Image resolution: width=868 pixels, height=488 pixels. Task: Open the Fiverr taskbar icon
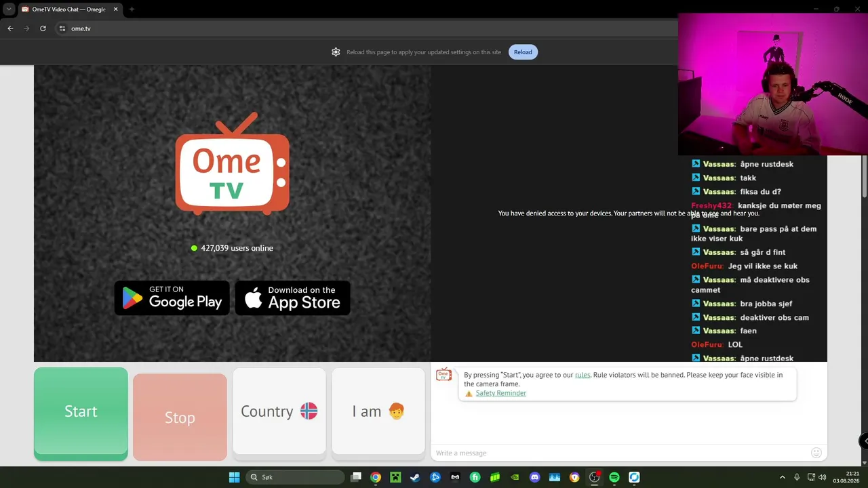coord(475,477)
